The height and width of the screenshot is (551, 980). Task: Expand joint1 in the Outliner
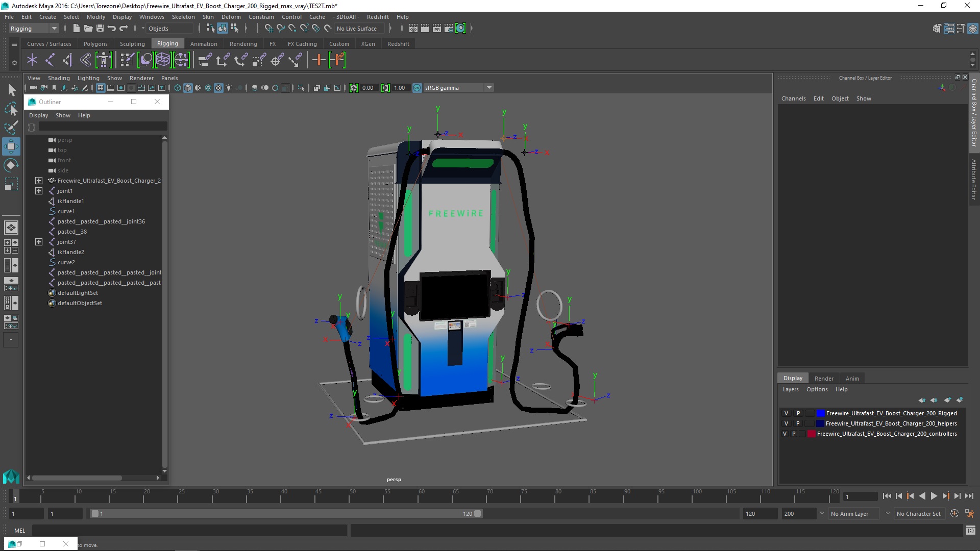click(x=39, y=191)
